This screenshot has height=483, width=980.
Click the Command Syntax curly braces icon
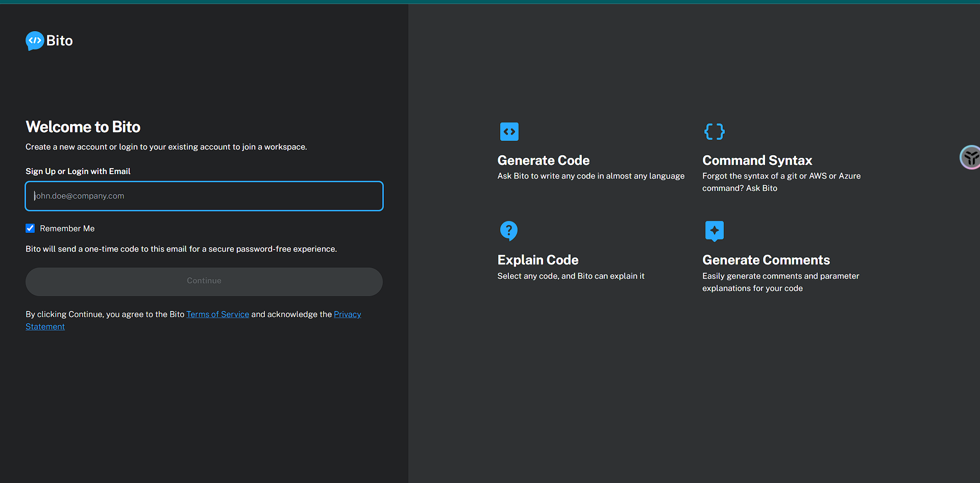coord(714,132)
